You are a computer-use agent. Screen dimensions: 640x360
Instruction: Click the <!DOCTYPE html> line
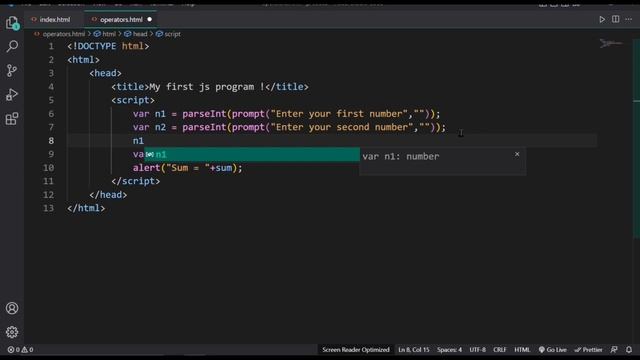tap(108, 47)
